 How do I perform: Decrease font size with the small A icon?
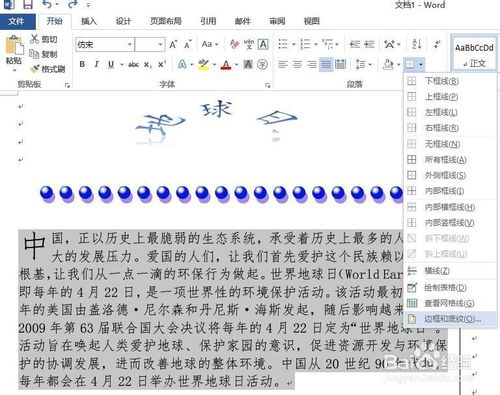click(188, 44)
